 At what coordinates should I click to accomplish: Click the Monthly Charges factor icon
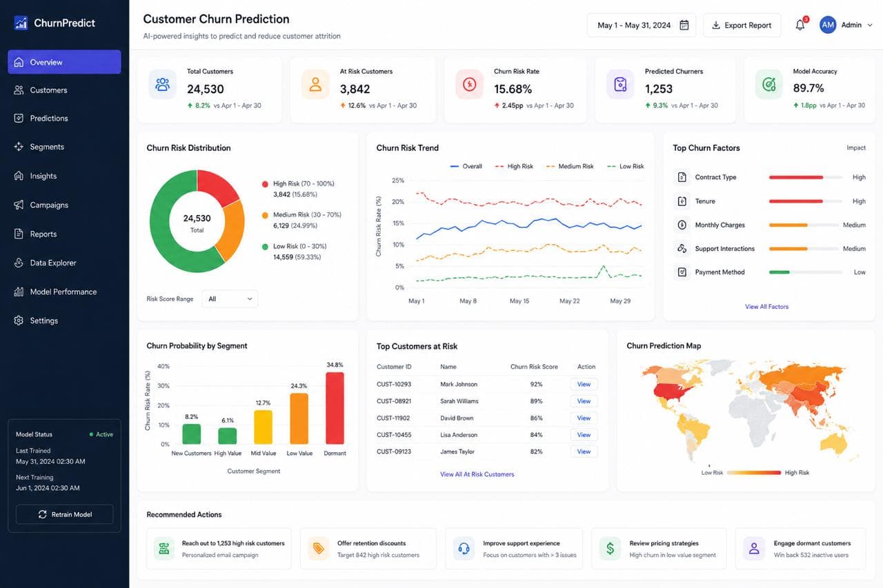682,225
